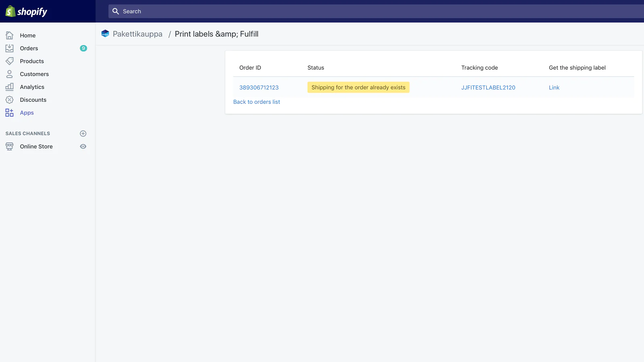Viewport: 644px width, 362px height.
Task: Click the Get the shipping label header
Action: click(x=577, y=68)
